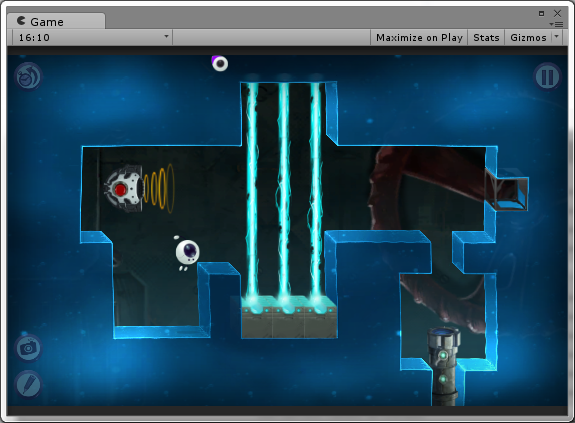Click the pencil draw icon
The width and height of the screenshot is (575, 423).
pyautogui.click(x=28, y=385)
